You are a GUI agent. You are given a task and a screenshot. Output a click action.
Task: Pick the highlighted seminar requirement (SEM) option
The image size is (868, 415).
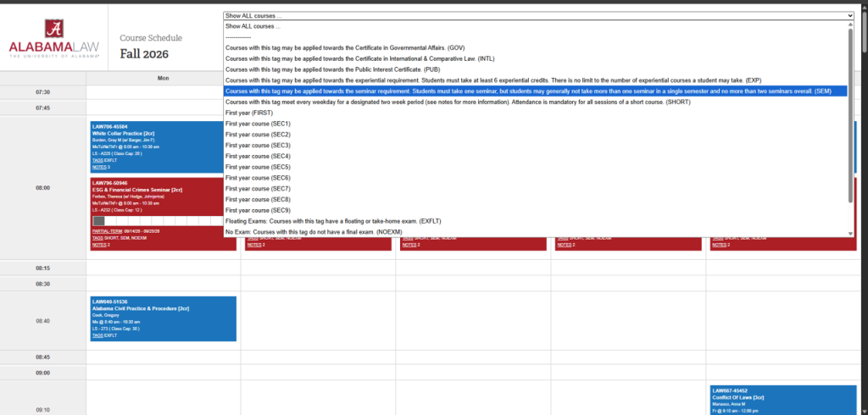tap(536, 91)
